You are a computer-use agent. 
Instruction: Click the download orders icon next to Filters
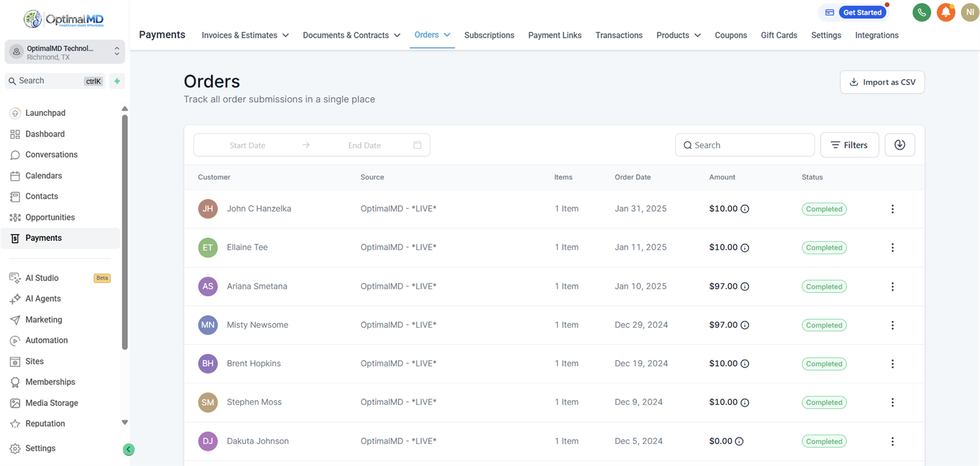point(900,145)
